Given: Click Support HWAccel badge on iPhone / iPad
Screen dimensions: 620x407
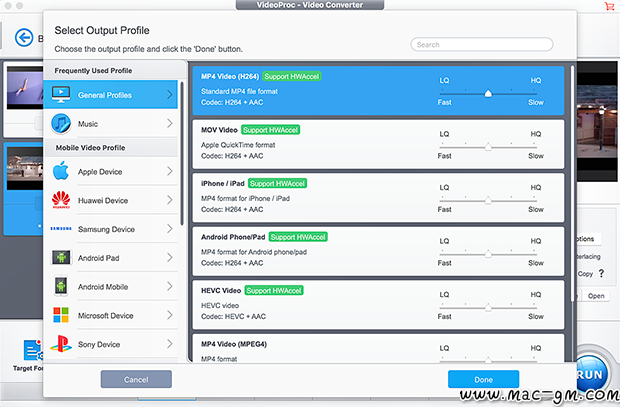Looking at the screenshot, I should pyautogui.click(x=278, y=183).
